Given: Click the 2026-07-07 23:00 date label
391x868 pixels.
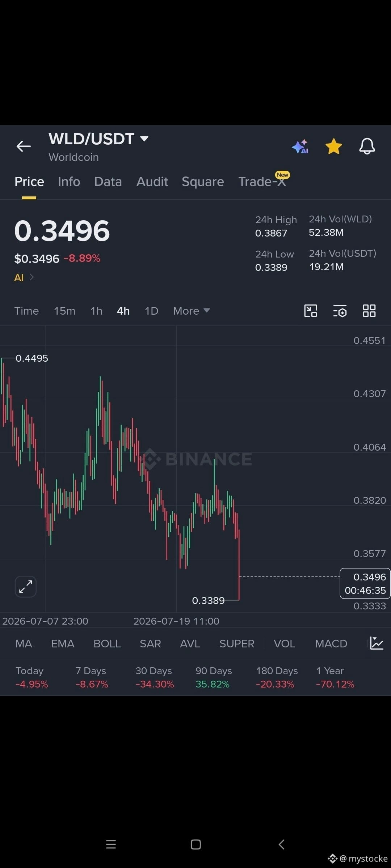Looking at the screenshot, I should click(45, 621).
